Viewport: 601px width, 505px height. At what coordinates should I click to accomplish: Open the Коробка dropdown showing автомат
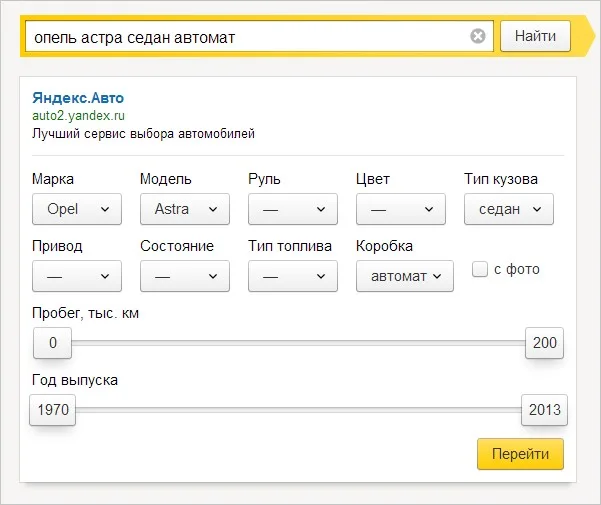405,276
